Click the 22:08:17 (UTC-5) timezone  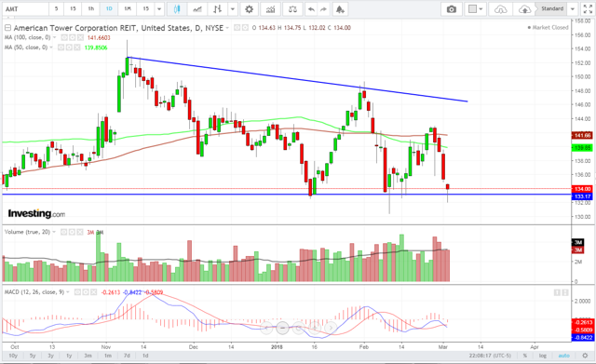coord(490,356)
